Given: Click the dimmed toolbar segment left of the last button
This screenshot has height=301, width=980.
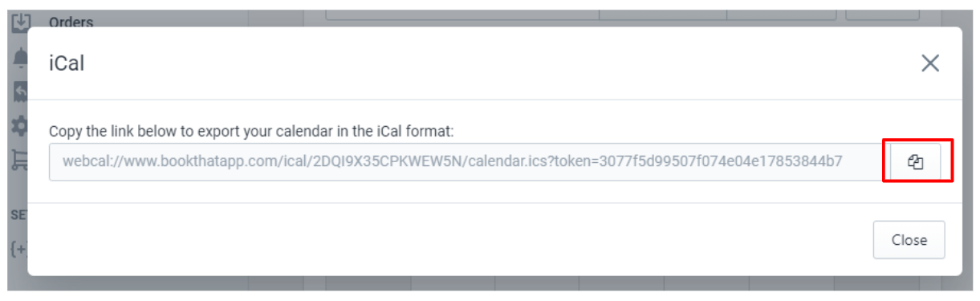Looking at the screenshot, I should 782,14.
